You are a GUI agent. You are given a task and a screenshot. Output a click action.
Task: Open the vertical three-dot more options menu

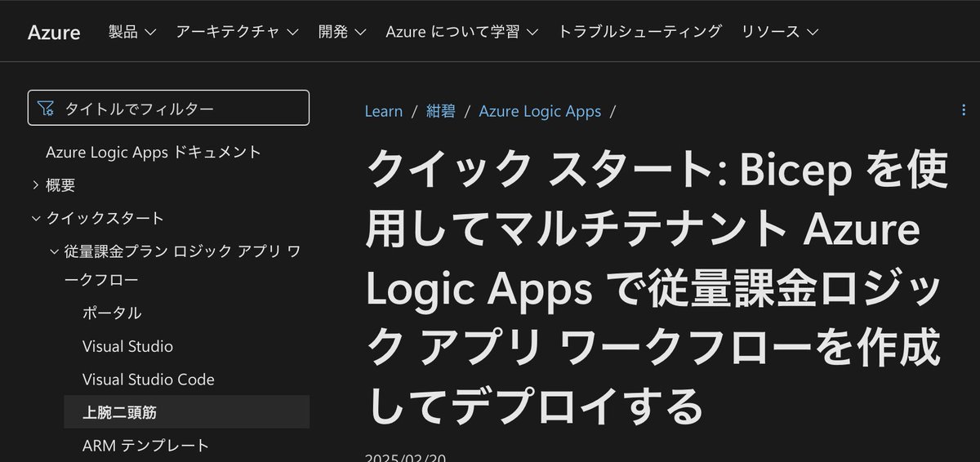(964, 110)
